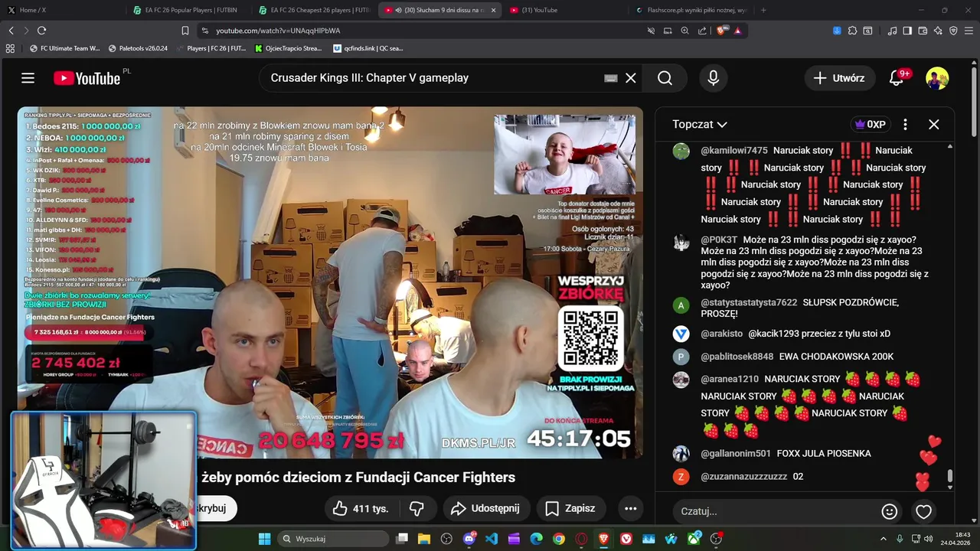Close the active Słucham 9 dni tab
This screenshot has width=980, height=551.
[x=493, y=10]
